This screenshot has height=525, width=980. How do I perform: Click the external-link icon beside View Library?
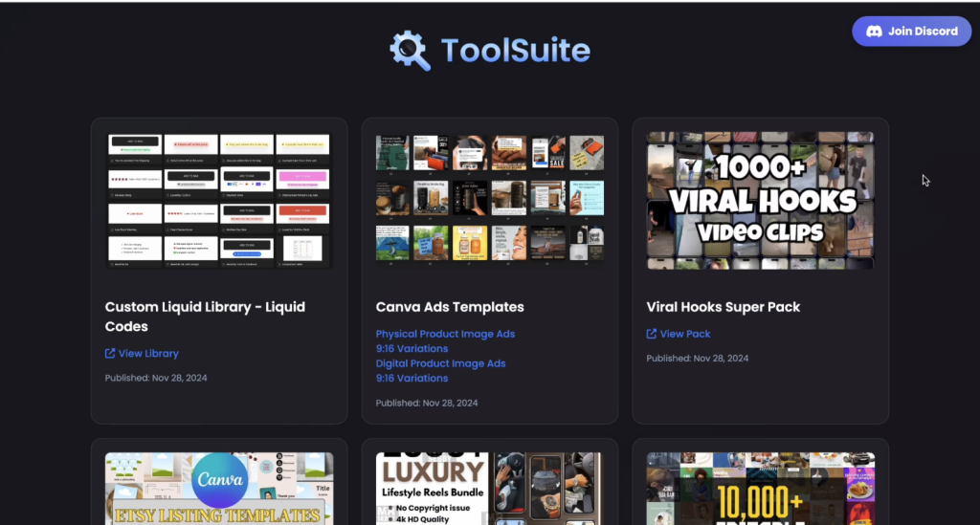click(x=110, y=353)
